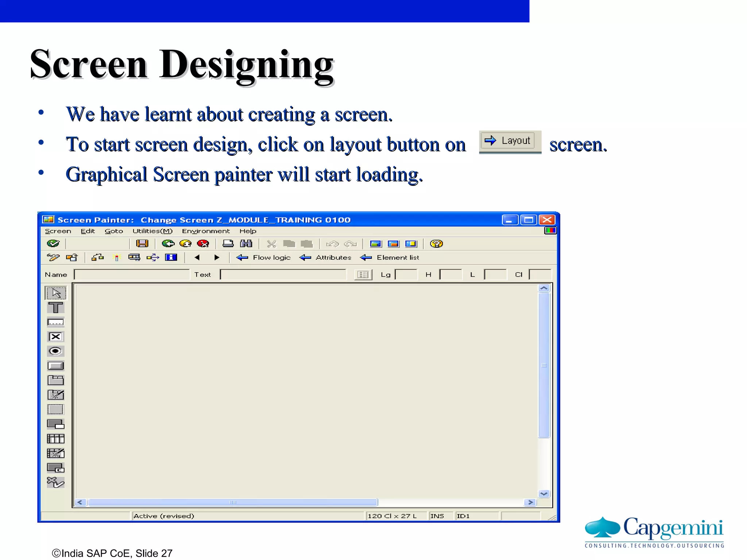Open the Utilities(M) menu

(152, 231)
